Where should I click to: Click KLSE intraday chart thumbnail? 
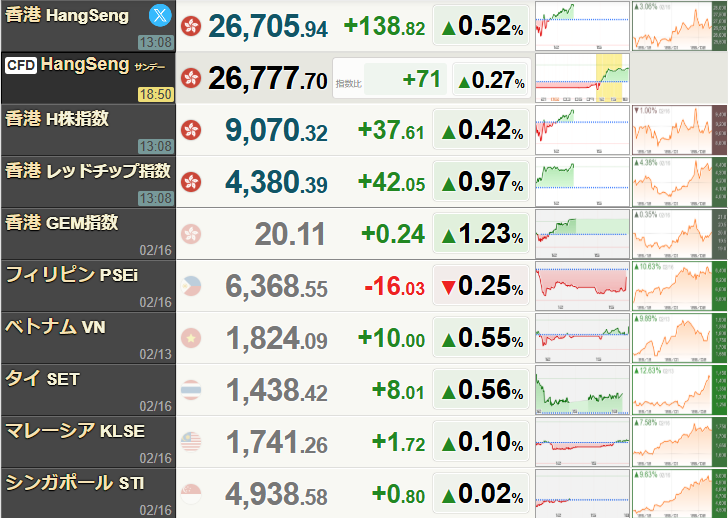pyautogui.click(x=582, y=442)
